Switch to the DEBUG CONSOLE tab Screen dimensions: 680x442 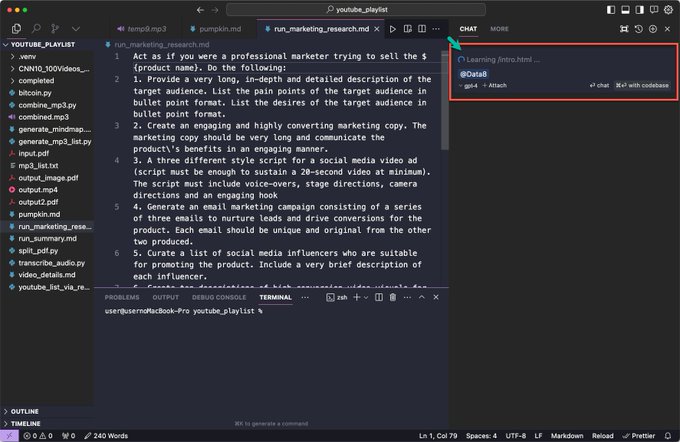(x=219, y=298)
